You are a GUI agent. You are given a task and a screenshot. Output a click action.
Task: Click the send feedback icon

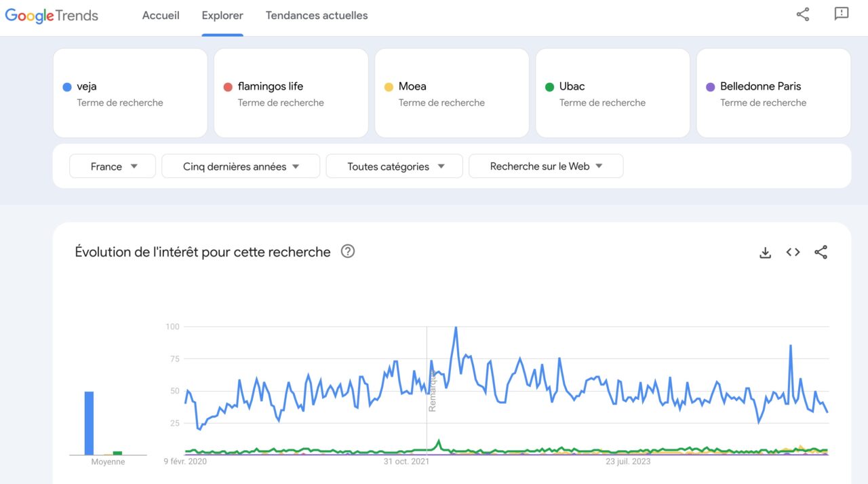tap(841, 14)
